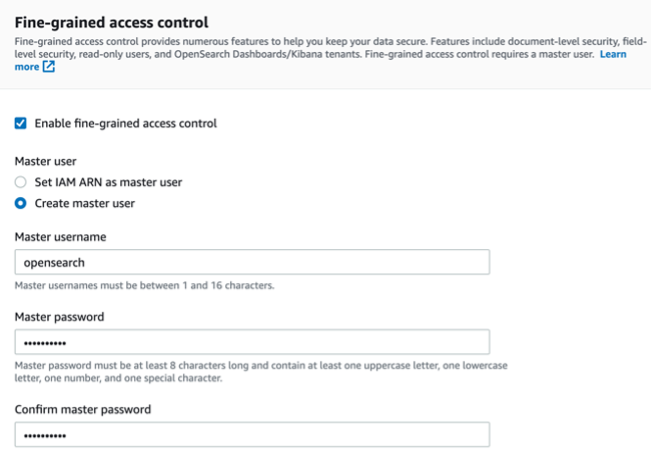
Task: Click the external link icon beside Learn more
Action: (x=48, y=67)
